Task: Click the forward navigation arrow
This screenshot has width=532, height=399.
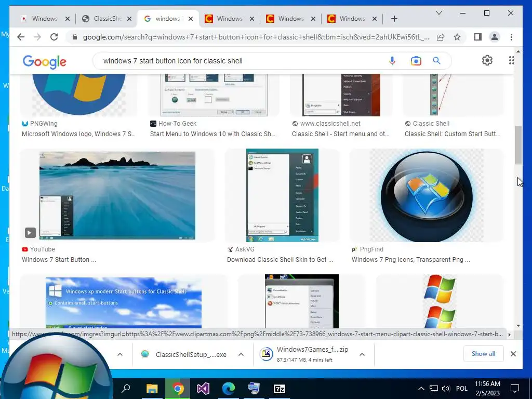Action: [x=37, y=37]
